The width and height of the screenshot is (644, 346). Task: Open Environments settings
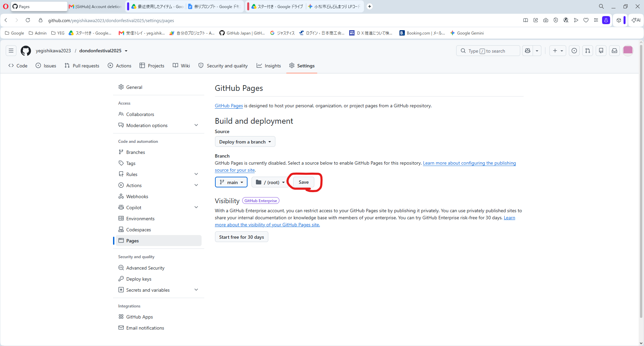click(158, 219)
